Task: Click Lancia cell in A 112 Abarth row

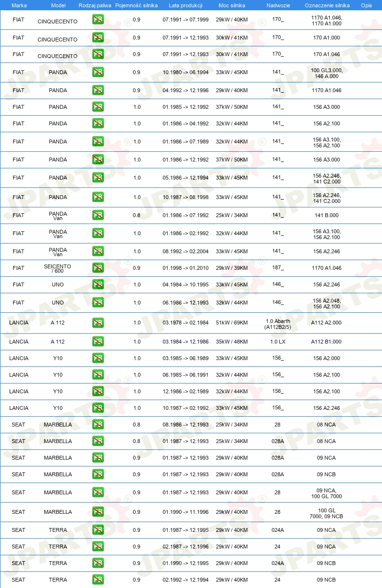Action: [x=19, y=323]
